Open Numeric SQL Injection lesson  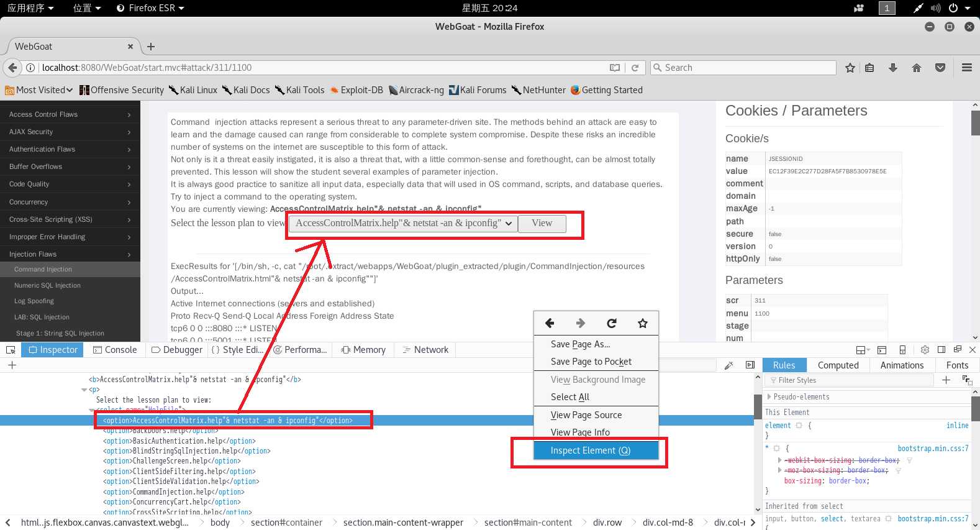click(47, 285)
